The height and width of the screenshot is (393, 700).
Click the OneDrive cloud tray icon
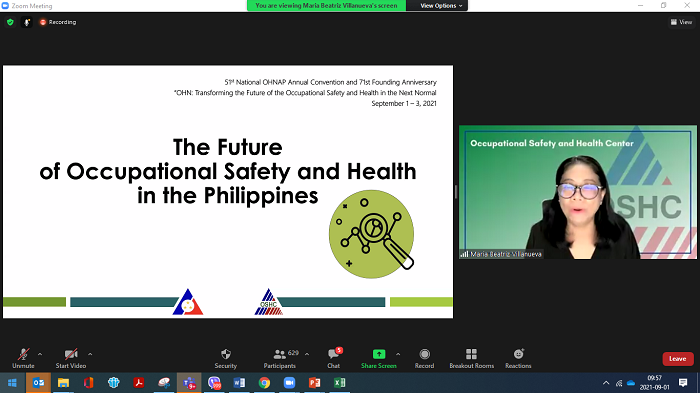tap(631, 383)
